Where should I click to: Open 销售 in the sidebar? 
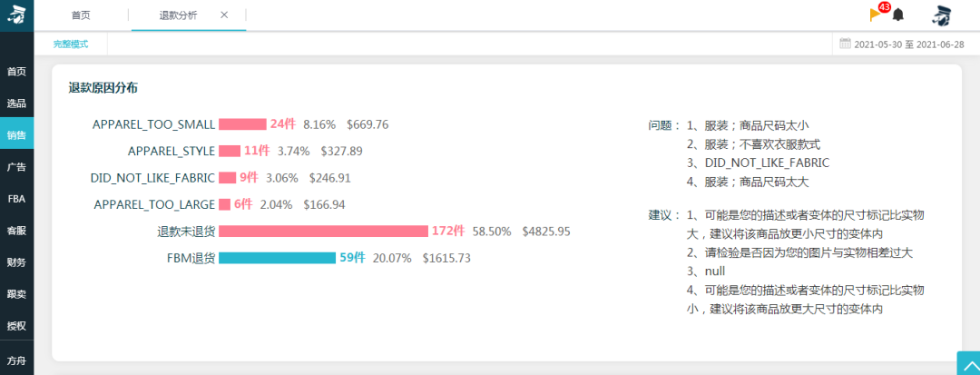[17, 135]
